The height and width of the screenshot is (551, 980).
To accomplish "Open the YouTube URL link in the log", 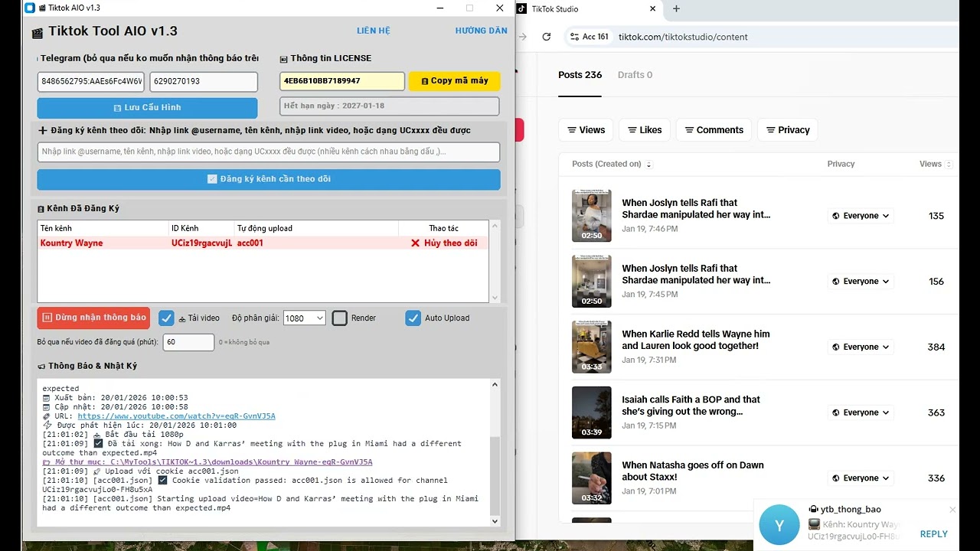I will point(176,416).
